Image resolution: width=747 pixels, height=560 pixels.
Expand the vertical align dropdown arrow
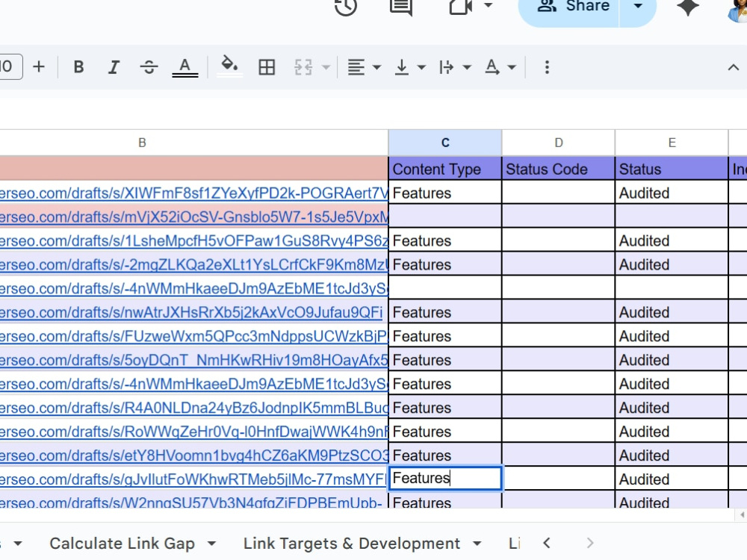pyautogui.click(x=421, y=67)
